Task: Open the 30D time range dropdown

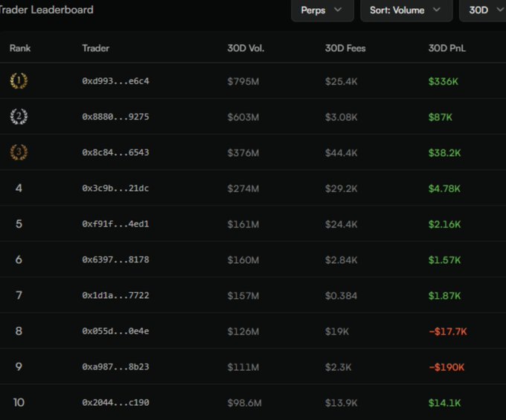Action: click(483, 10)
